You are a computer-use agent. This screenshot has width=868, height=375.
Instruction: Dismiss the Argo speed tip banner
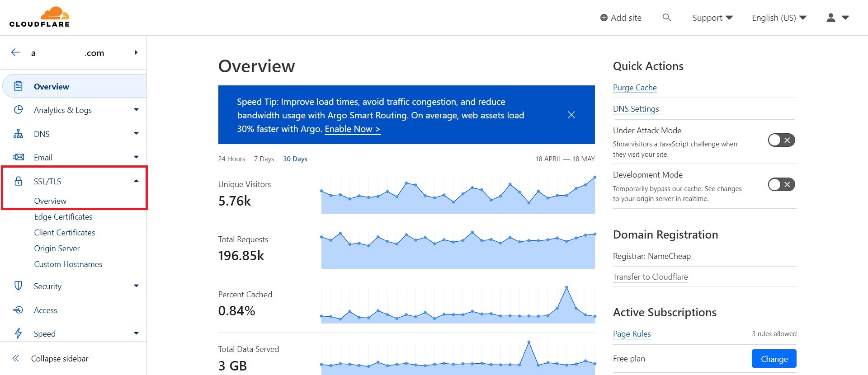point(571,115)
